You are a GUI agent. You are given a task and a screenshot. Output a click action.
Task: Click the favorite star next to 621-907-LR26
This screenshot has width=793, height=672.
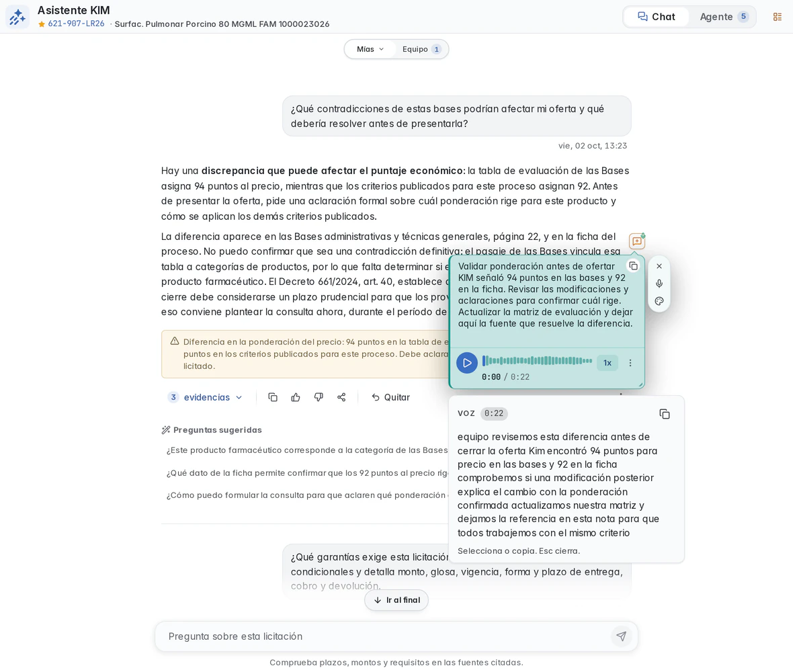coord(42,24)
